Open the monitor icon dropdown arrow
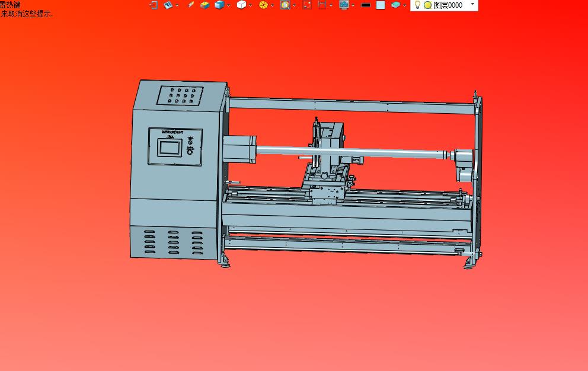588x371 pixels. click(353, 5)
